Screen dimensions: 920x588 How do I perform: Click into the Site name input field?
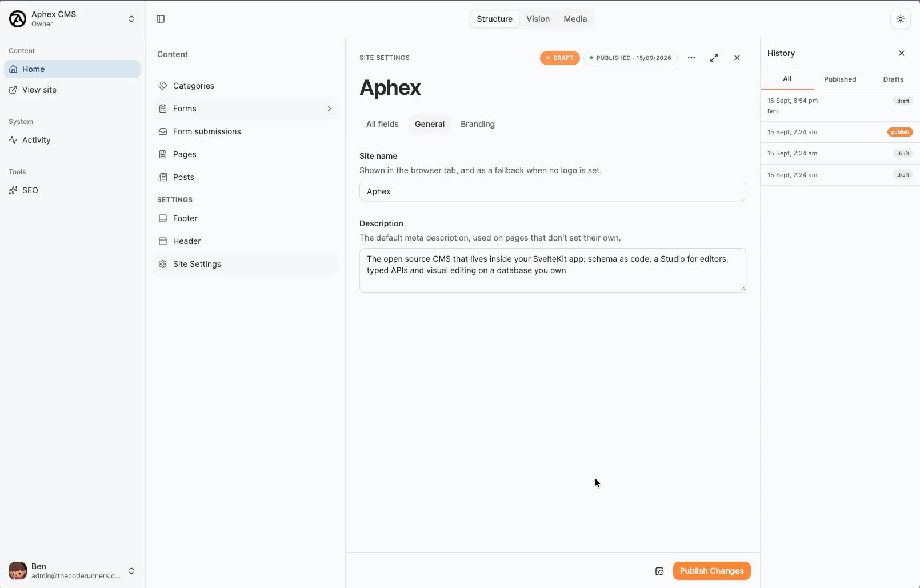[x=553, y=191]
